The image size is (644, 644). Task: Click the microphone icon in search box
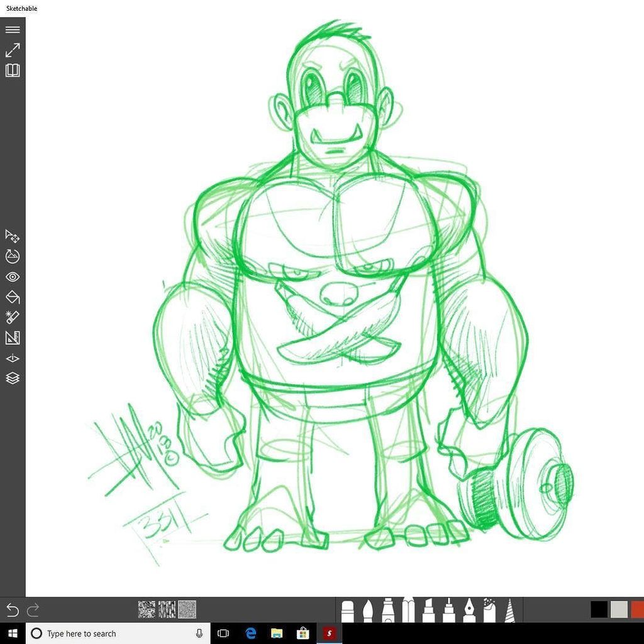coord(199,633)
